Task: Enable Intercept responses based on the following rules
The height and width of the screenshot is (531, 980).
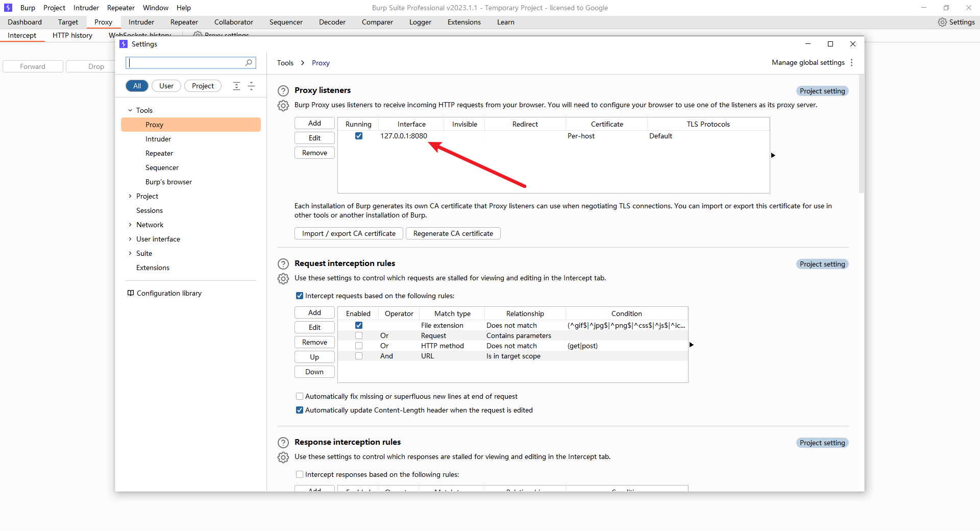Action: point(300,474)
